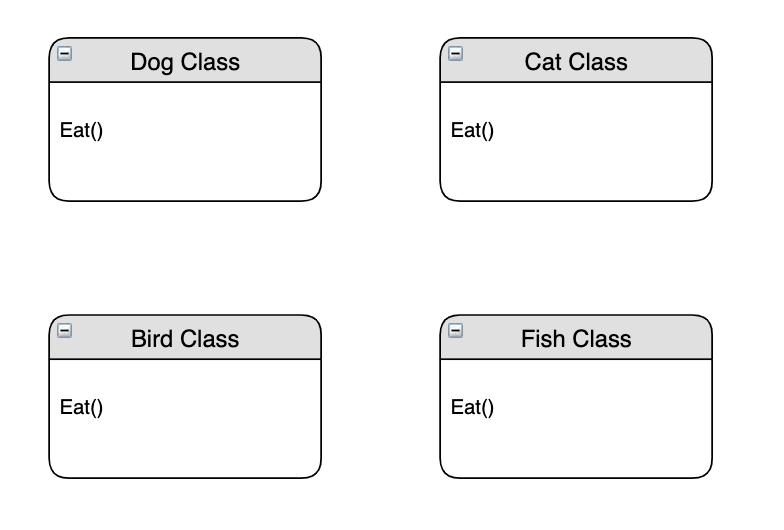
Task: Click blank canvas between Dog and Cat classes
Action: click(x=381, y=120)
